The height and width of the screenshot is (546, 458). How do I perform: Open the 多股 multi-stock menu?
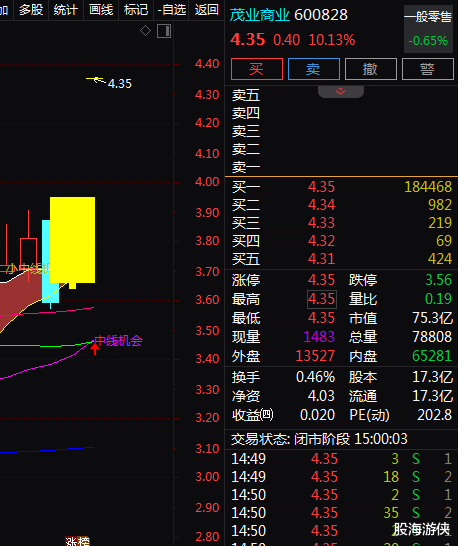point(31,9)
